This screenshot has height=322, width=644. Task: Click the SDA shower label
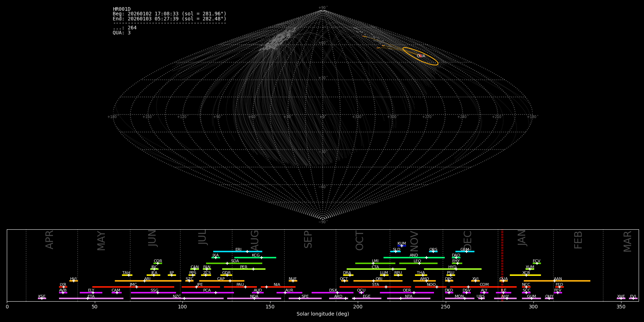[x=235, y=261]
